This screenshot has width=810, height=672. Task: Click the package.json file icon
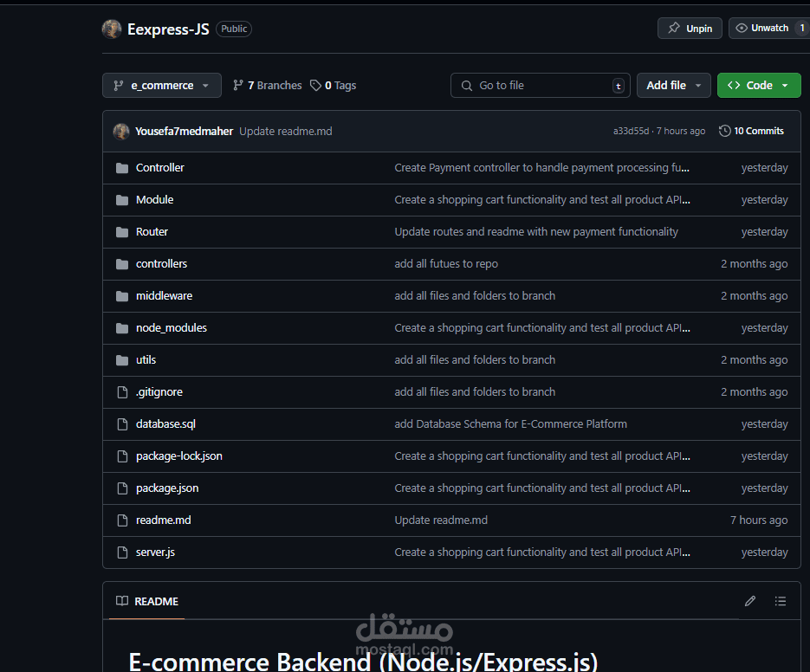pyautogui.click(x=122, y=488)
